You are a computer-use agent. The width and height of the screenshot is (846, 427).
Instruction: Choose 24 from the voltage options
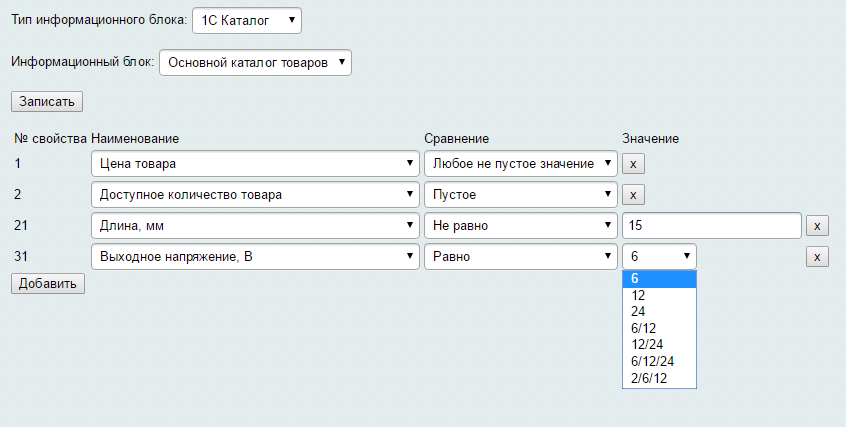[x=659, y=311]
